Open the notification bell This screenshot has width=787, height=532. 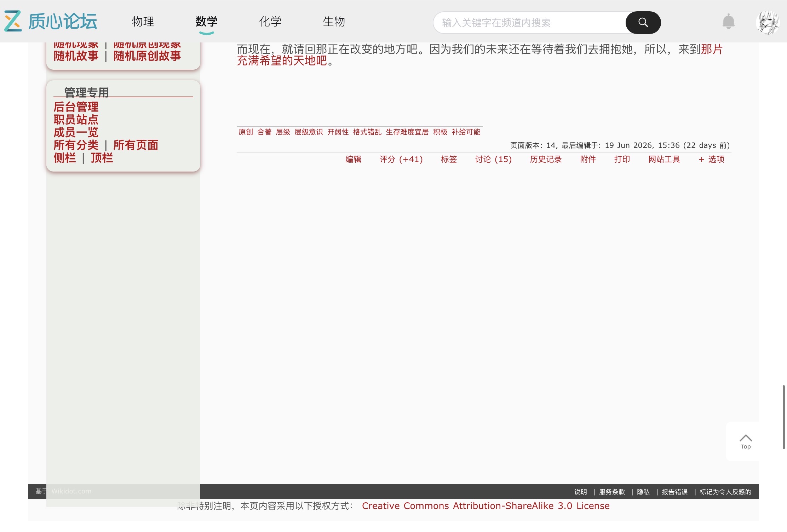(x=728, y=22)
